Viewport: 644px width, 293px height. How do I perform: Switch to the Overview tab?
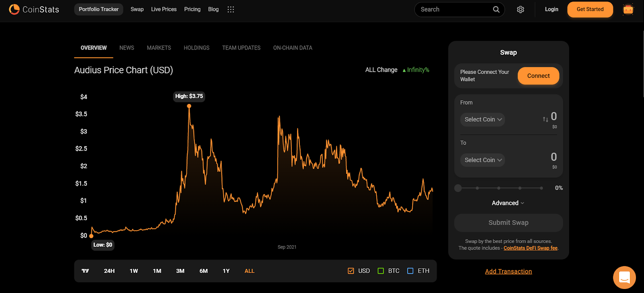coord(94,48)
